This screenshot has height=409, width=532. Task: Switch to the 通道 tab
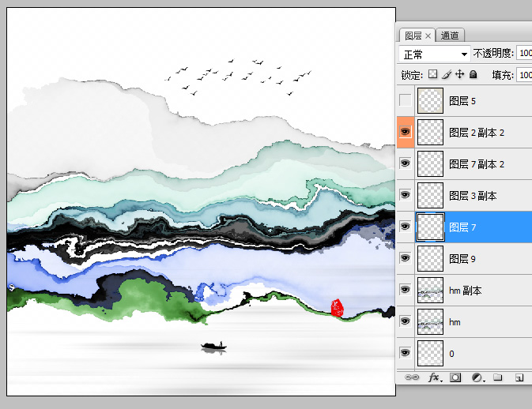450,36
